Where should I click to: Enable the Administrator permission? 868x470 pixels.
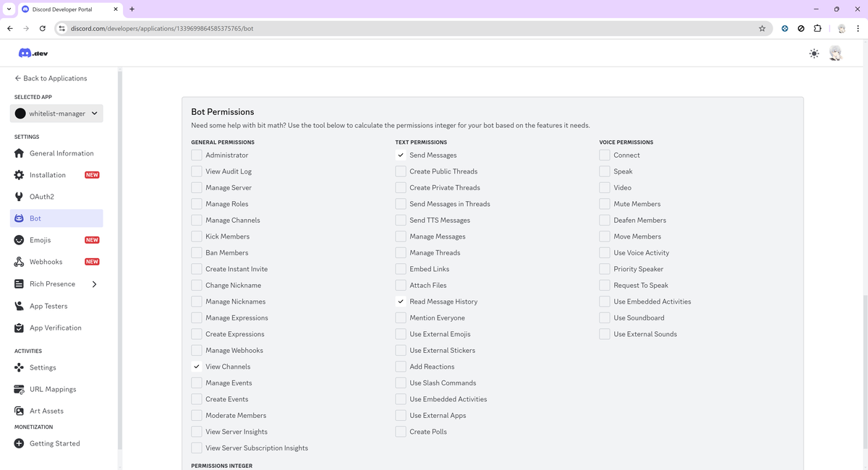tap(197, 155)
